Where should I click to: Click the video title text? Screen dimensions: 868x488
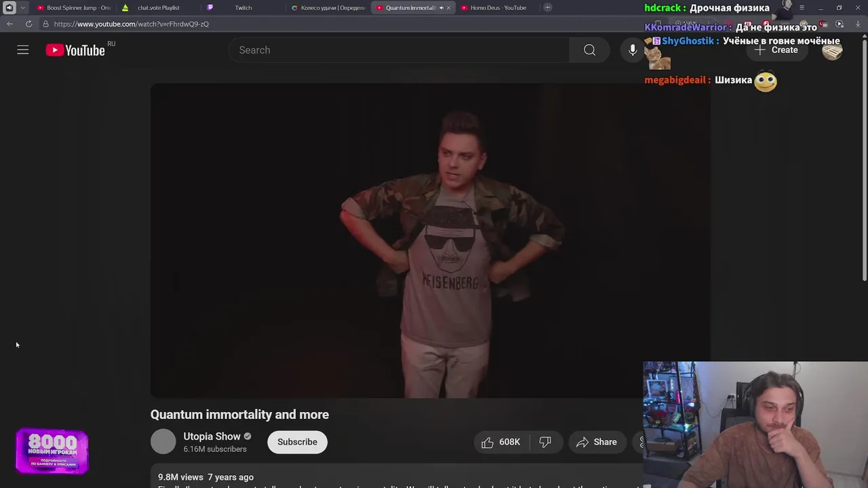(239, 414)
